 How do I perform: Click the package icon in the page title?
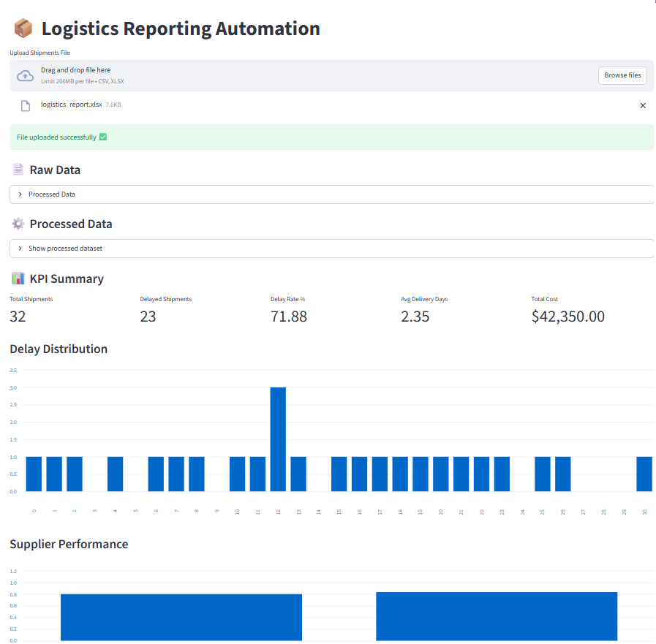(x=22, y=27)
